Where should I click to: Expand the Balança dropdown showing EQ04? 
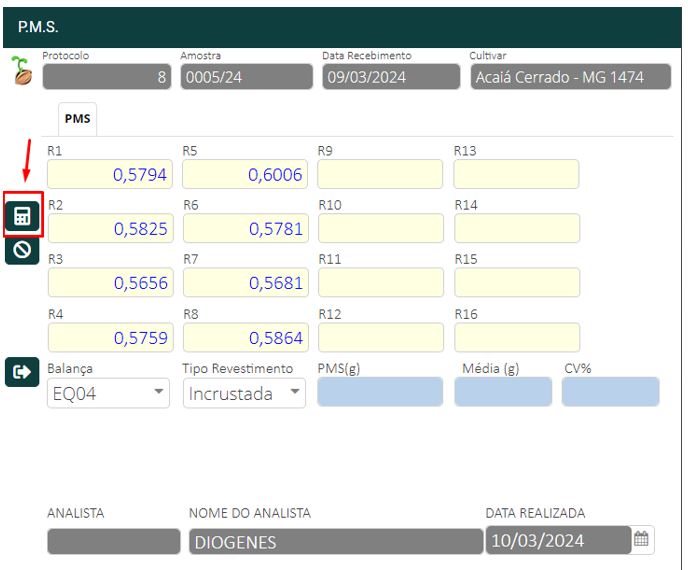110,393
